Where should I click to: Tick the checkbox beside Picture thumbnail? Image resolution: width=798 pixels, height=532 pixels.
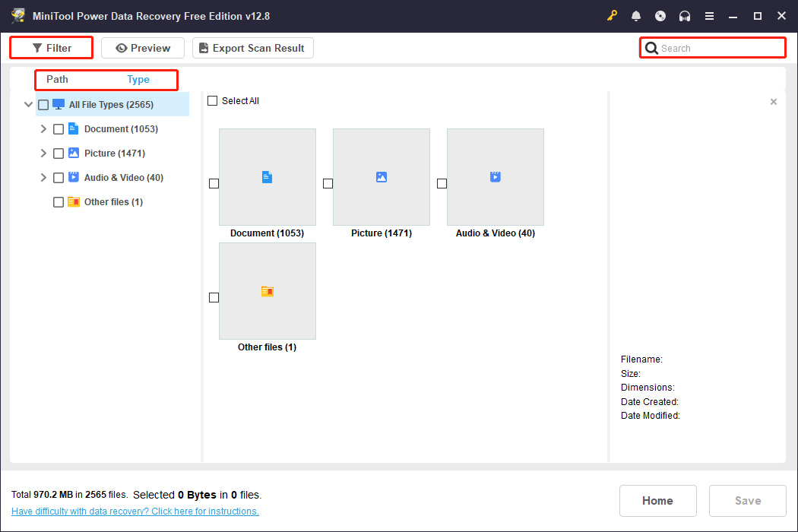[x=328, y=183]
